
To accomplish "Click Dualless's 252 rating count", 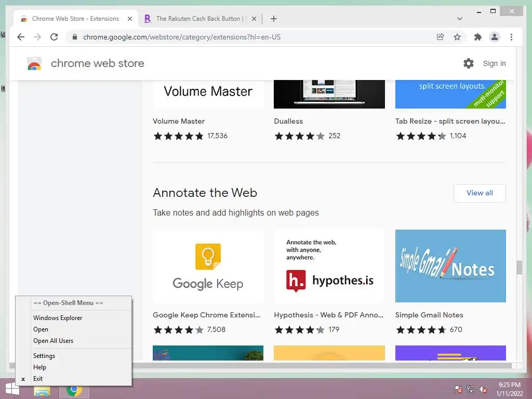I will click(x=335, y=136).
